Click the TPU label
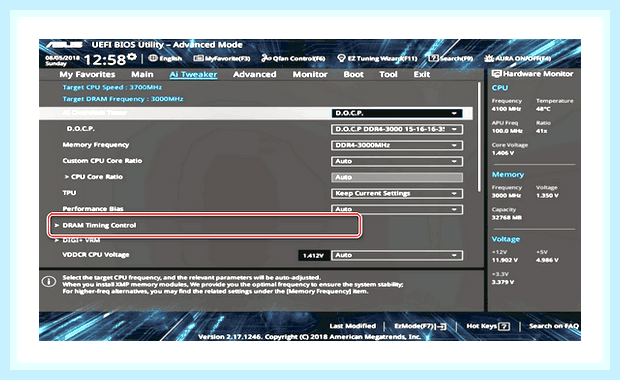This screenshot has height=380, width=620. (x=69, y=193)
